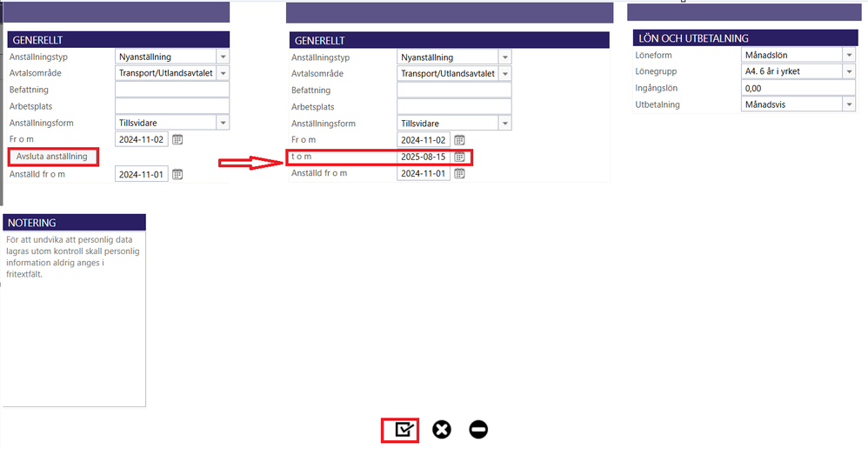The image size is (868, 449).
Task: Open calendar icon beside Fr o m in middle panel
Action: 459,140
